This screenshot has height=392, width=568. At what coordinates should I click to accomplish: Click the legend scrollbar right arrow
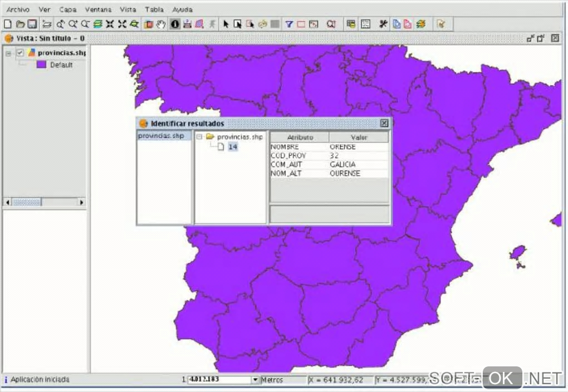click(81, 202)
